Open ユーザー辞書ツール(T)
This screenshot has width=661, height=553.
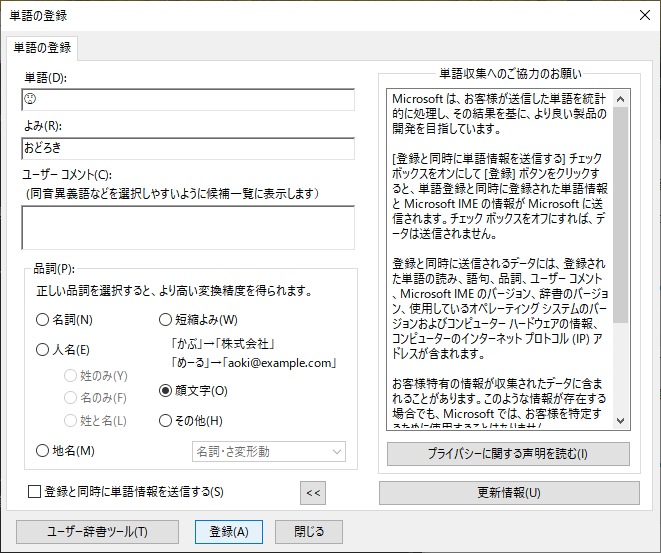tap(97, 532)
